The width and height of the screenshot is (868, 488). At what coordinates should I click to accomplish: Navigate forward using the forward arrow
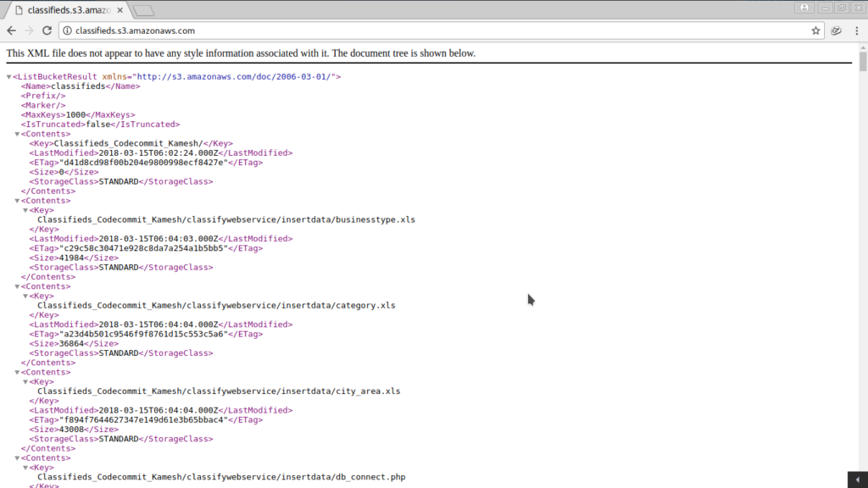pos(29,30)
